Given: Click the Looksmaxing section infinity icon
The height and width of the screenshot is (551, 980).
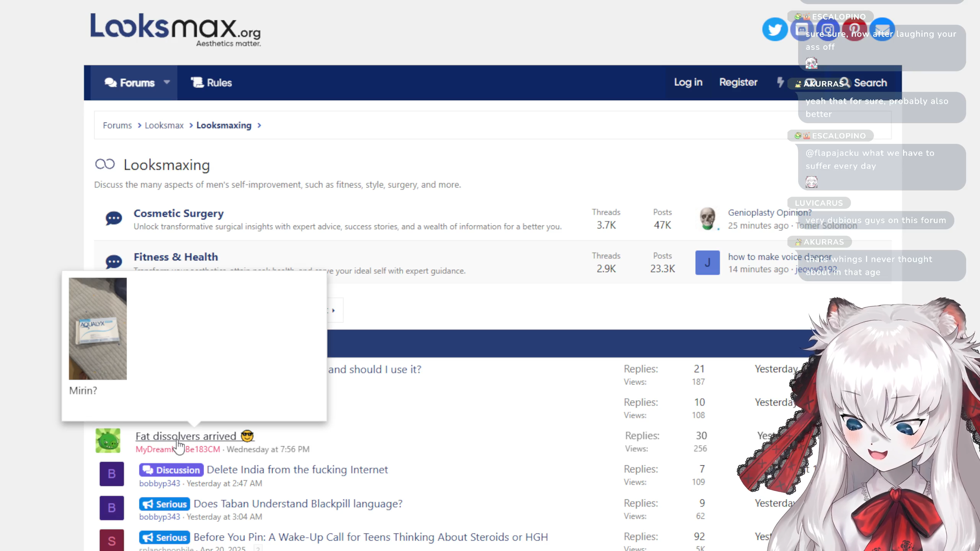Looking at the screenshot, I should click(x=105, y=164).
